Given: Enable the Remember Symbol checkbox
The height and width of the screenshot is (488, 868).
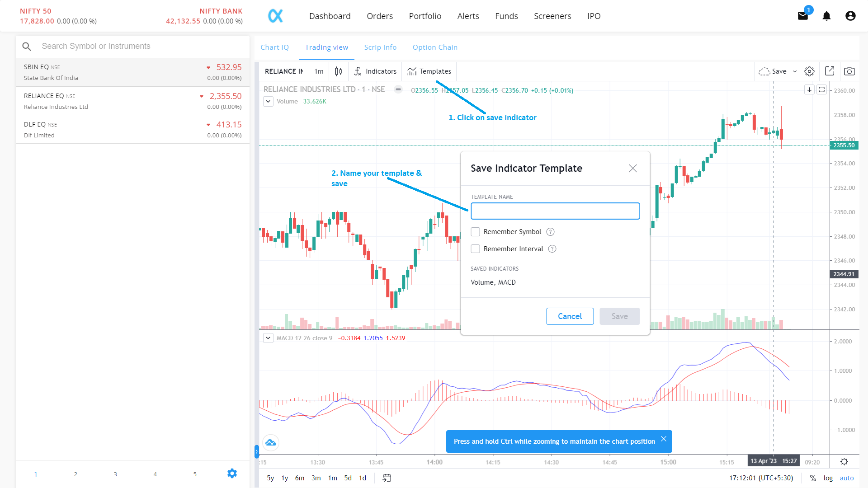Looking at the screenshot, I should pos(475,231).
